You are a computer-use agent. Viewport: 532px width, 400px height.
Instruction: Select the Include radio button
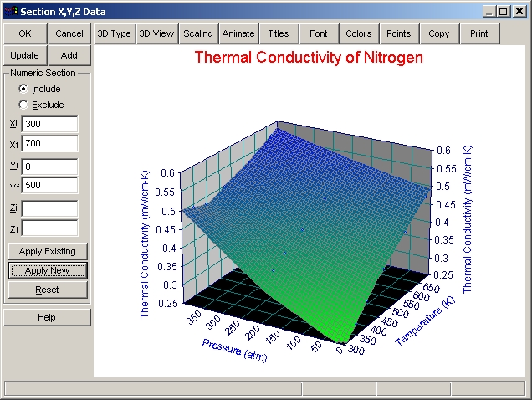(x=23, y=89)
